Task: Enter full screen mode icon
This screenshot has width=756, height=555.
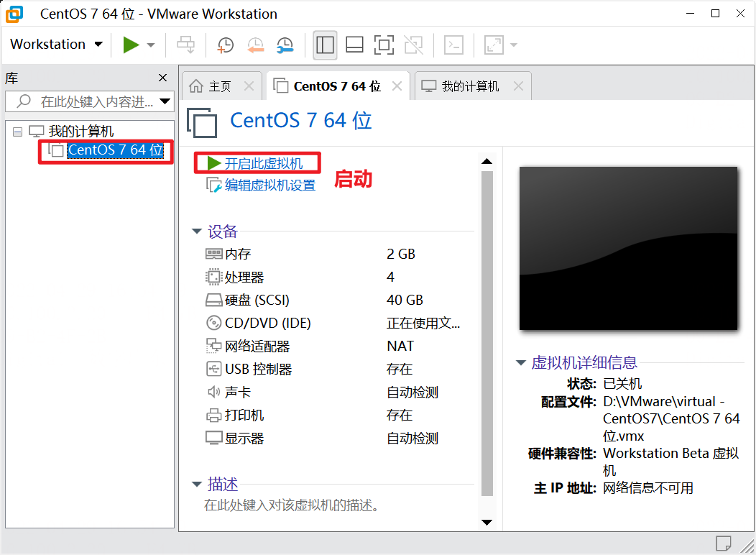Action: 384,45
